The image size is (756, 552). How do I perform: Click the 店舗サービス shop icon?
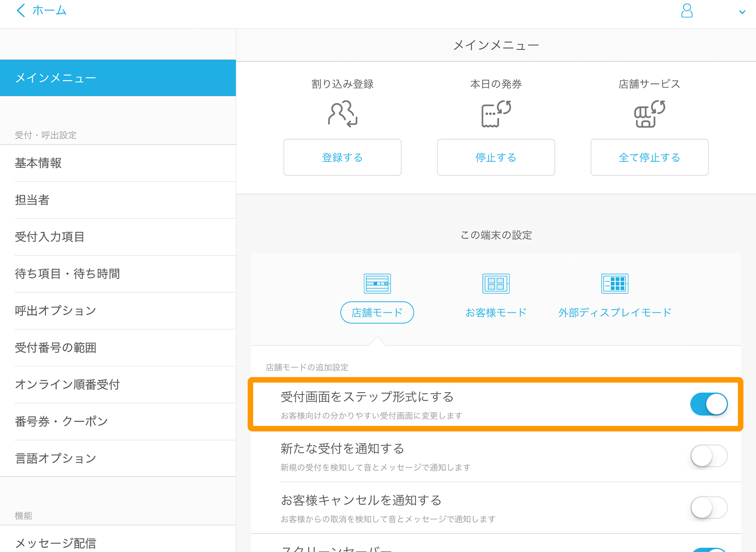point(649,114)
